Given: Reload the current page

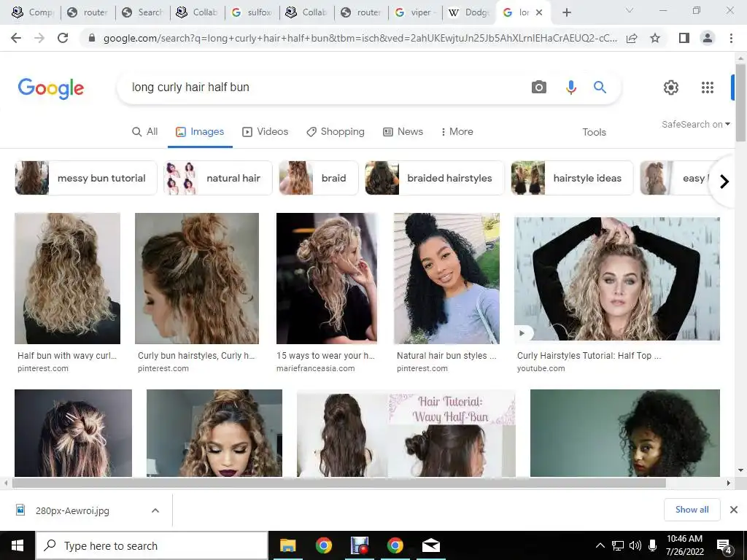Looking at the screenshot, I should 63,38.
